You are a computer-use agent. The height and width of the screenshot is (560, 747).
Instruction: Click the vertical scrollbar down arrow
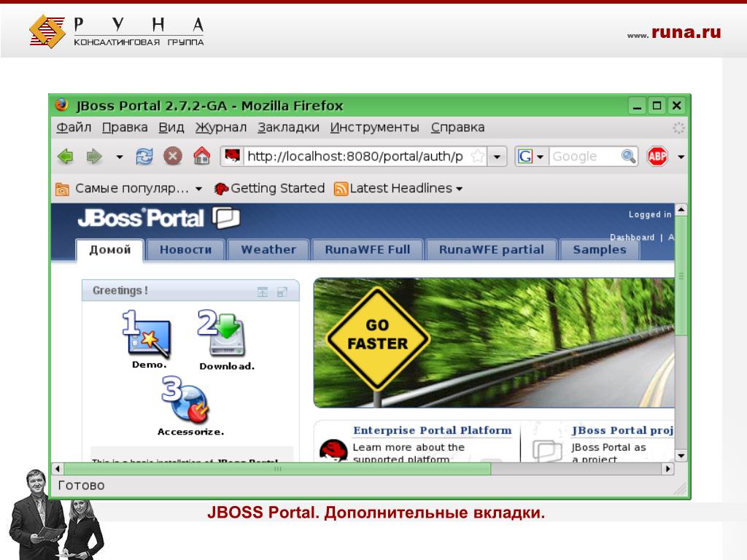click(681, 456)
